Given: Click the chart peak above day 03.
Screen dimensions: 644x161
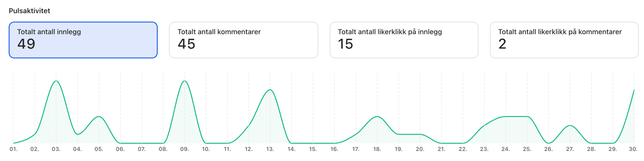Looking at the screenshot, I should click(56, 81).
